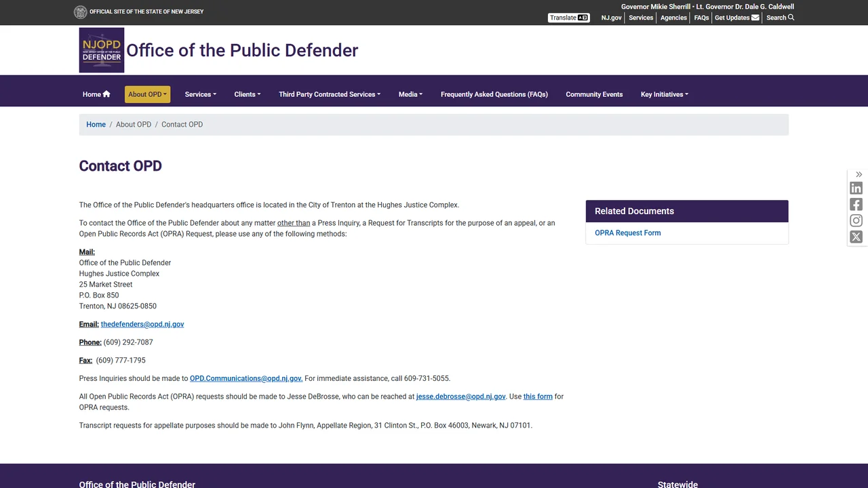
Task: Click 'Hughes Justice Complex' address line
Action: pos(119,274)
